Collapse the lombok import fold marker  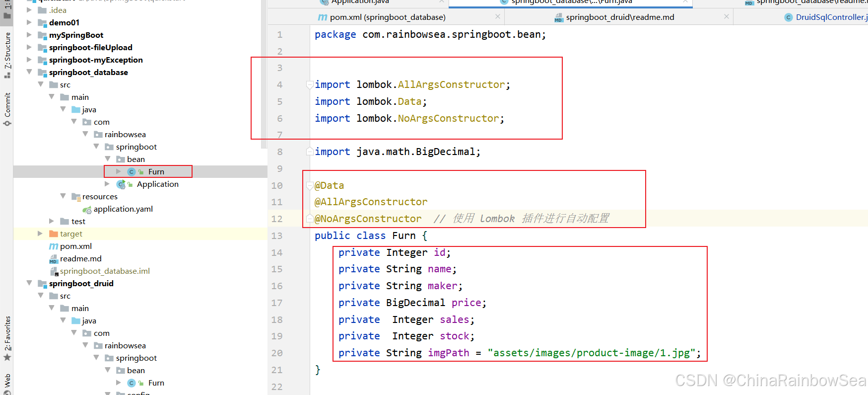click(x=310, y=85)
